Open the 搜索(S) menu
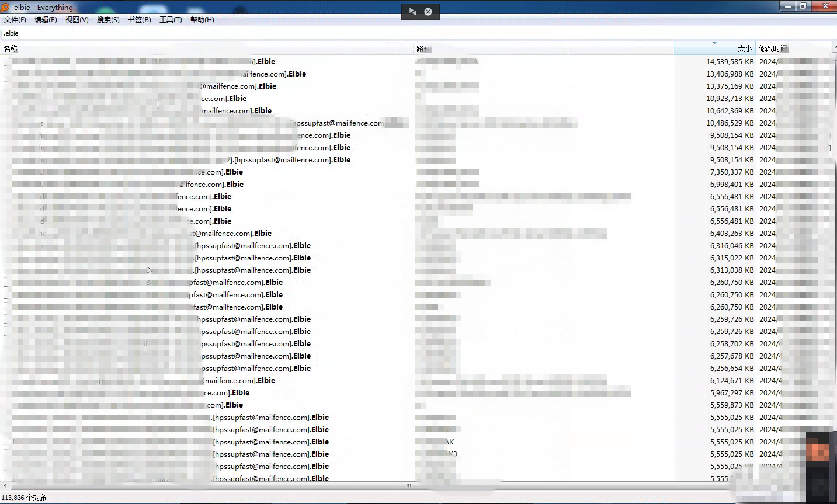Screen dimensions: 837x504 (108, 20)
